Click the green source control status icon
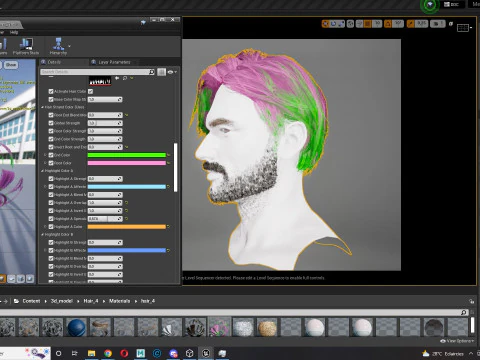Screen dimensions: 480x360 pos(430,5)
